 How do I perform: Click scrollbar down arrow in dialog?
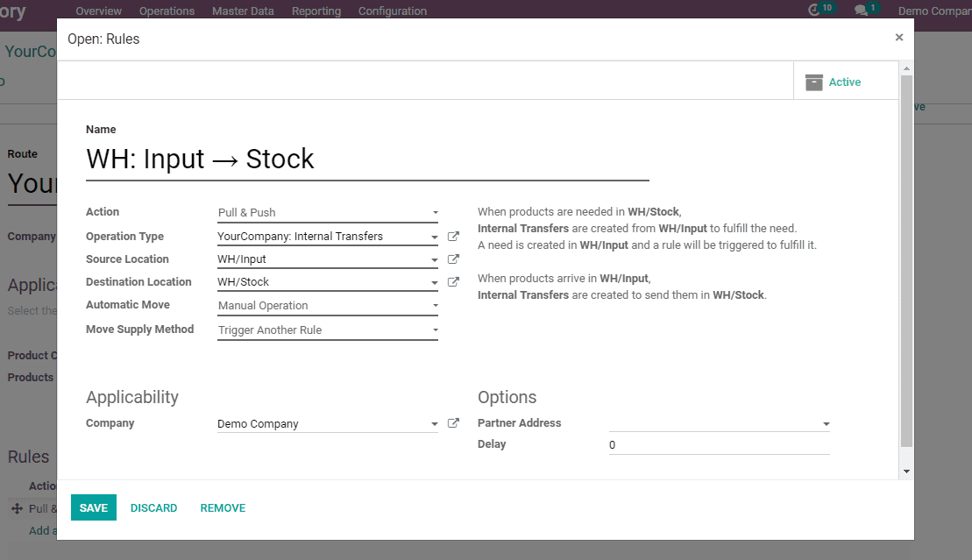(906, 471)
